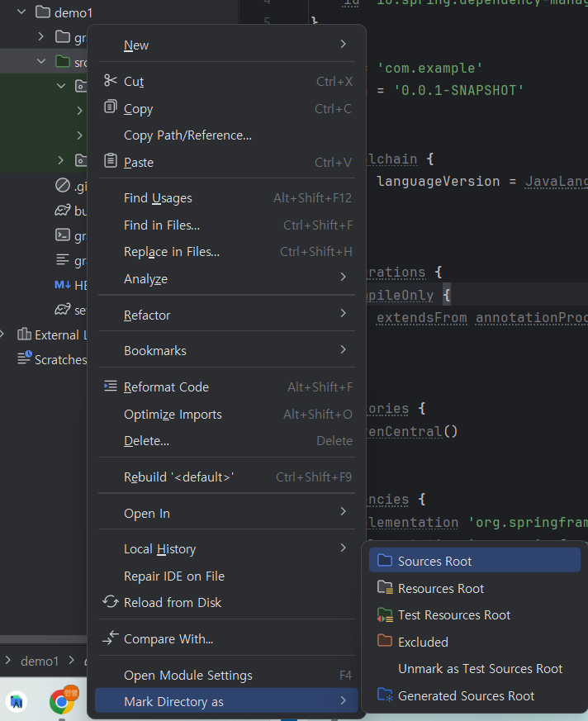Collapse the src folder node
This screenshot has width=588, height=721.
41,61
